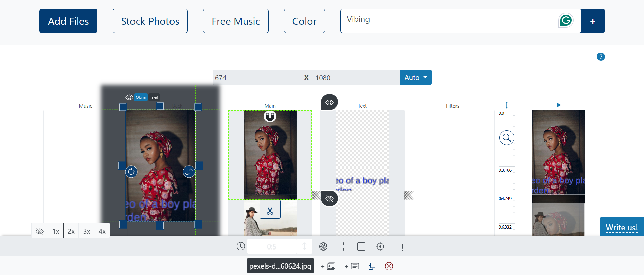This screenshot has height=275, width=644.
Task: Open Free Music
Action: (x=236, y=21)
